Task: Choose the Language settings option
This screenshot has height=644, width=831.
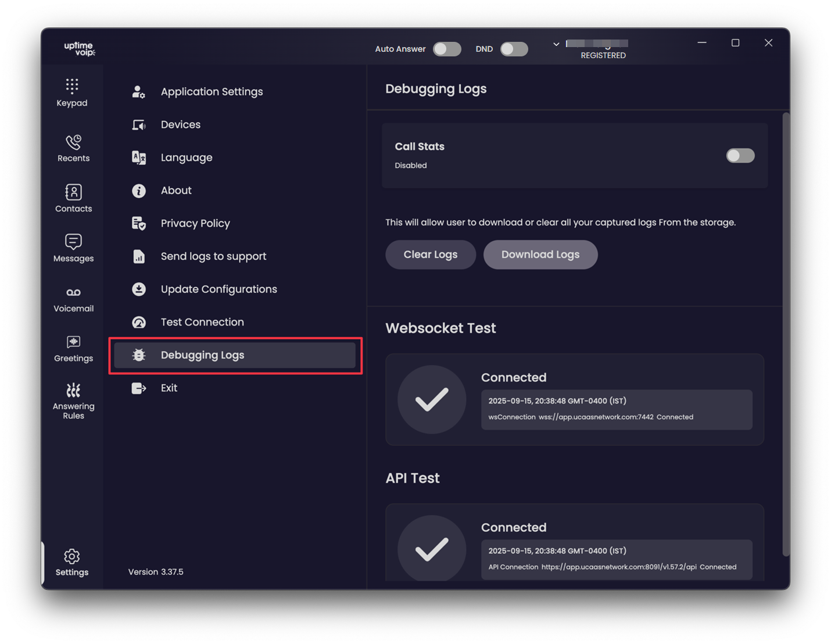Action: [x=186, y=158]
